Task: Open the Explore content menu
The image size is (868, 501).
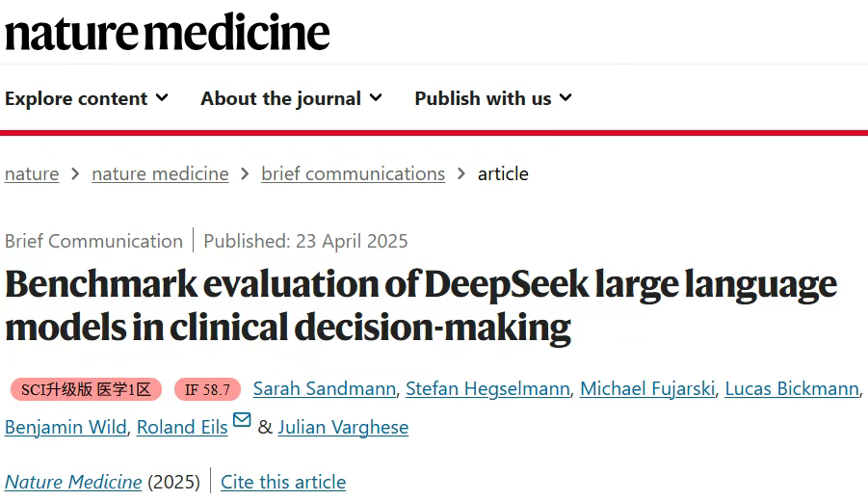Action: [87, 98]
